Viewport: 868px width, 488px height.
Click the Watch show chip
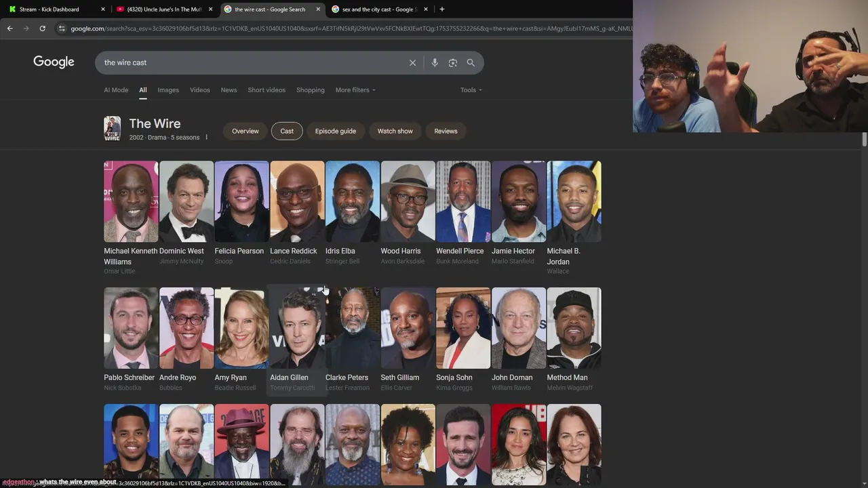(395, 131)
